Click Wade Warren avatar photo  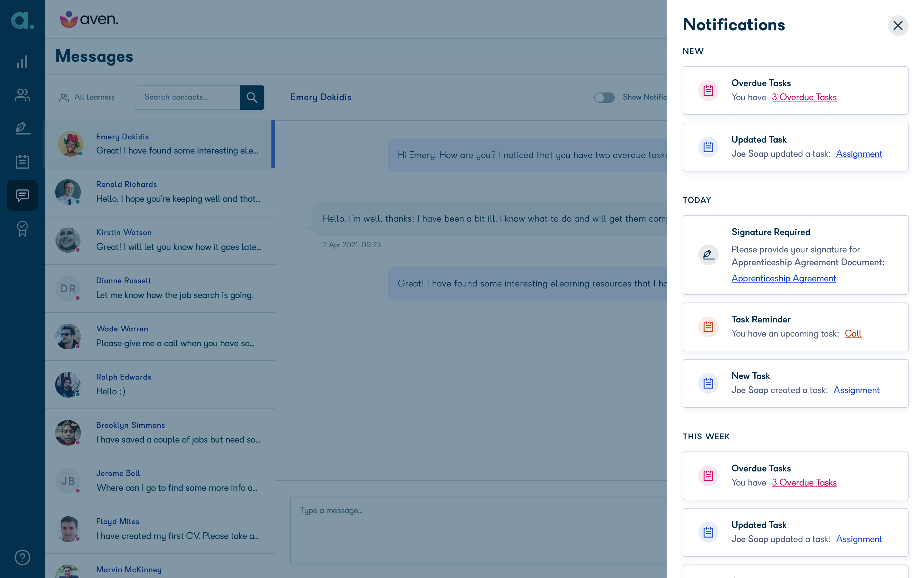68,337
